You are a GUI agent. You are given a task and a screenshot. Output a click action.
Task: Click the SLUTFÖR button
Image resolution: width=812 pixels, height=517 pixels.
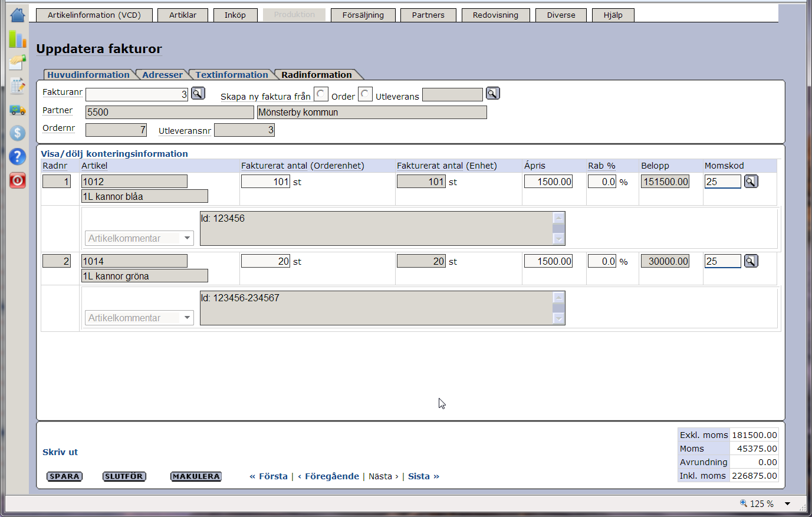(124, 476)
